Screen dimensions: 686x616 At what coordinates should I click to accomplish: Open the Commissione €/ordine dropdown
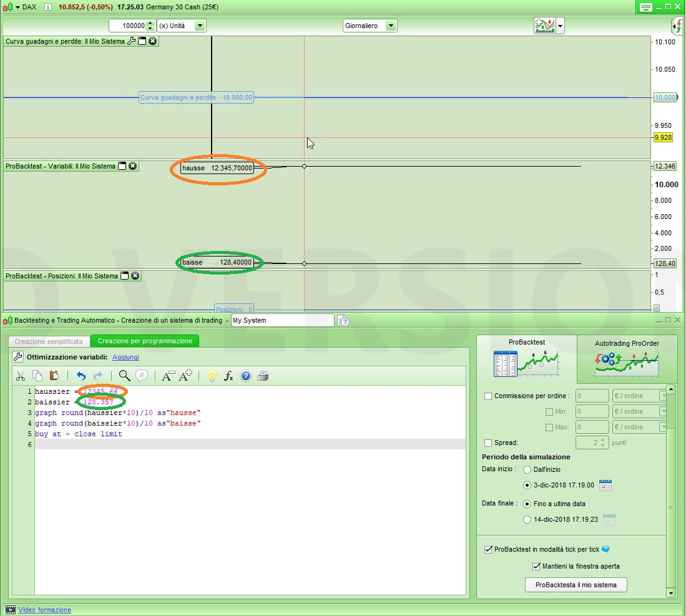point(664,396)
